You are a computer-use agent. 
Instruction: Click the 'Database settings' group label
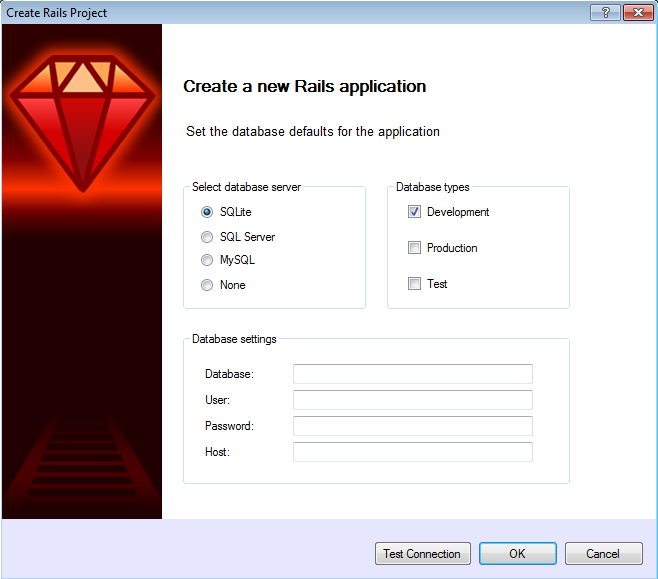point(234,339)
